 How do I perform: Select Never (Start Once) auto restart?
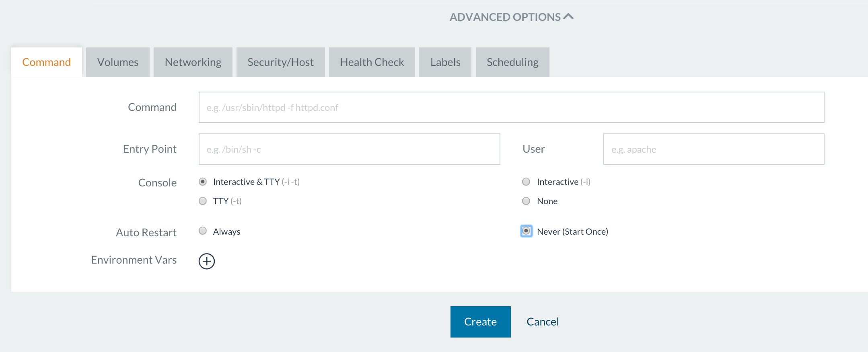point(526,231)
